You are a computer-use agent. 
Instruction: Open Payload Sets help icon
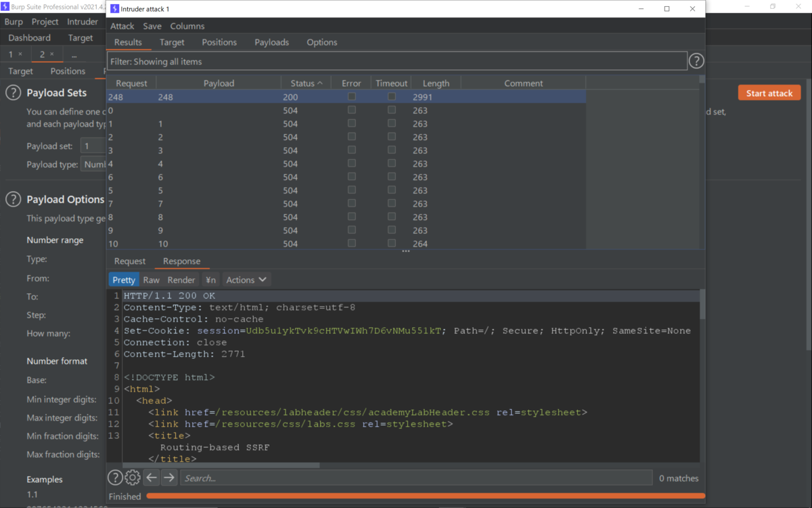[x=13, y=93]
